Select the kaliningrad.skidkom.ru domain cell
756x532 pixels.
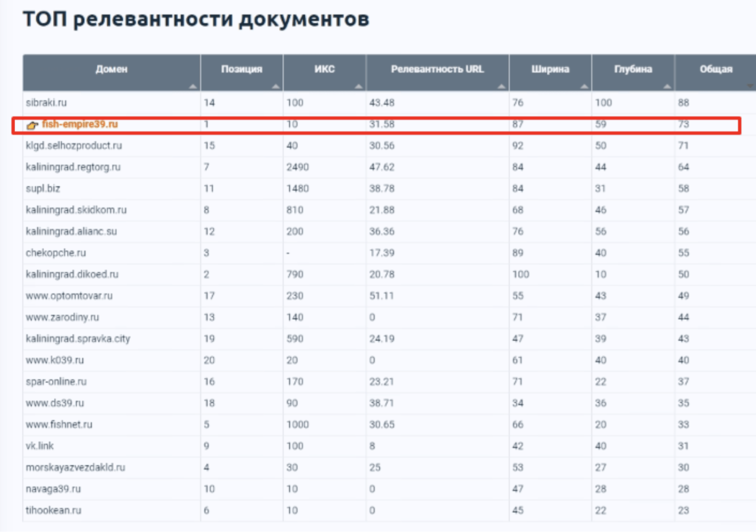click(x=111, y=210)
